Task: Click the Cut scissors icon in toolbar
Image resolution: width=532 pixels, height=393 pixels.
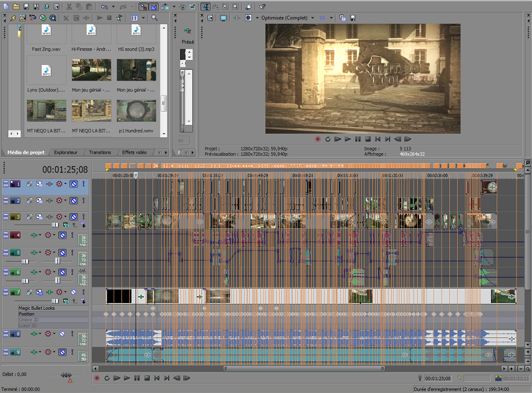Action: [x=69, y=7]
